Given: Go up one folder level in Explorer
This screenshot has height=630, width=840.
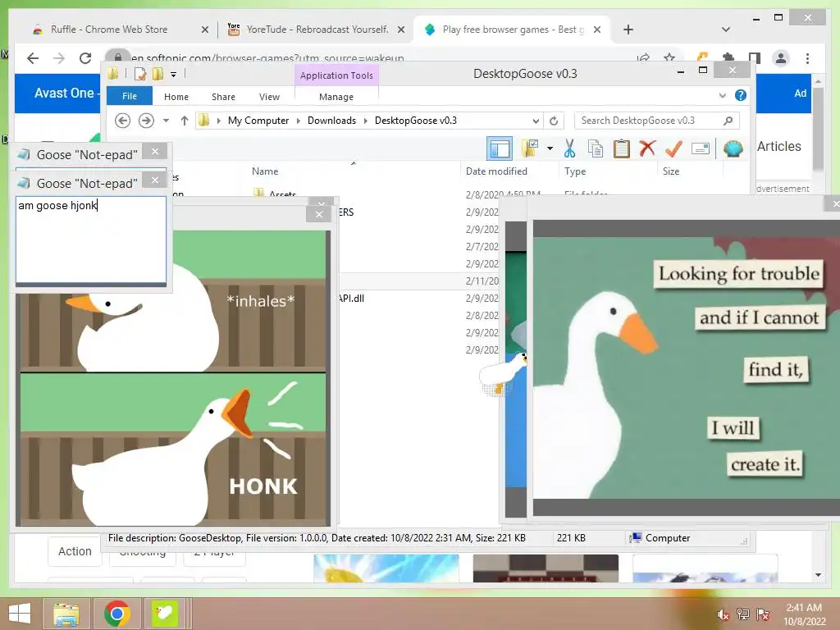Looking at the screenshot, I should click(185, 121).
